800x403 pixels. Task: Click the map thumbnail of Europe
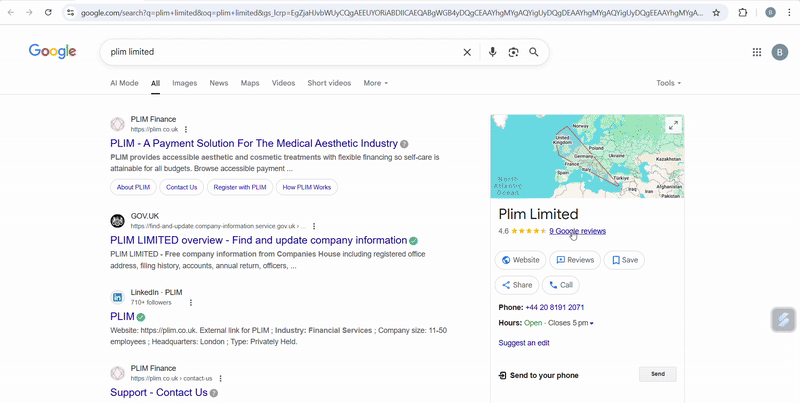587,156
